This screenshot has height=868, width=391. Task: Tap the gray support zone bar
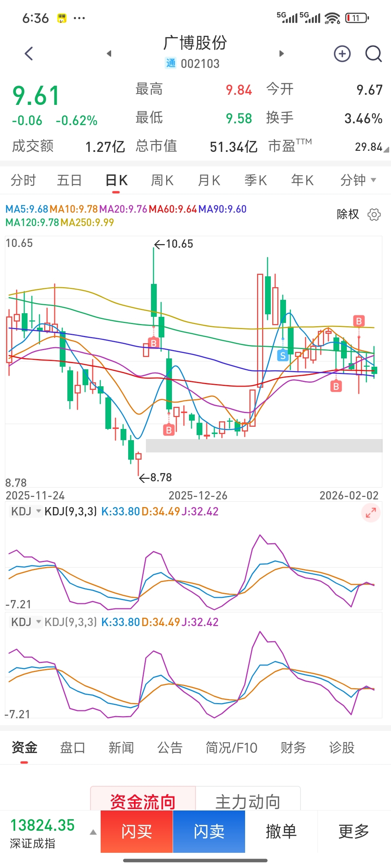264,446
